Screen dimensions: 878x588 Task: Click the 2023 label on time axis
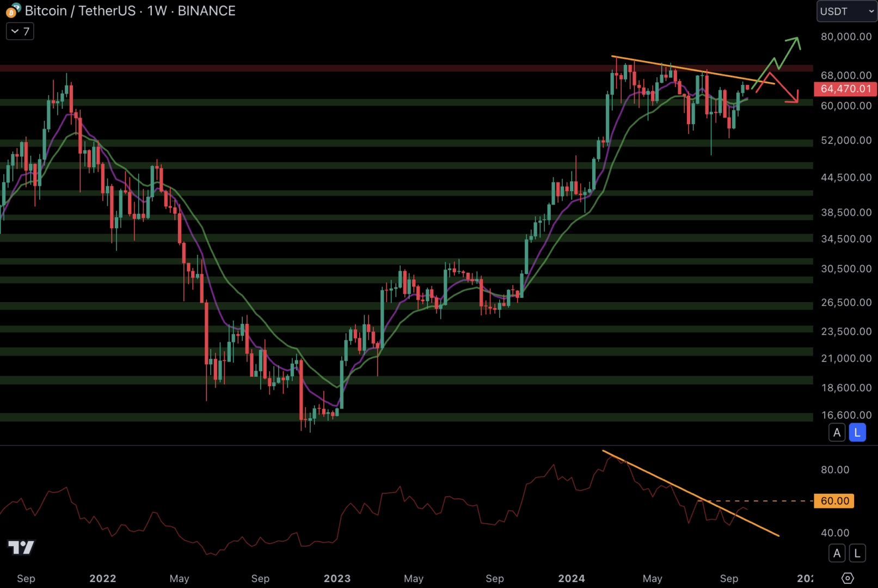point(337,578)
